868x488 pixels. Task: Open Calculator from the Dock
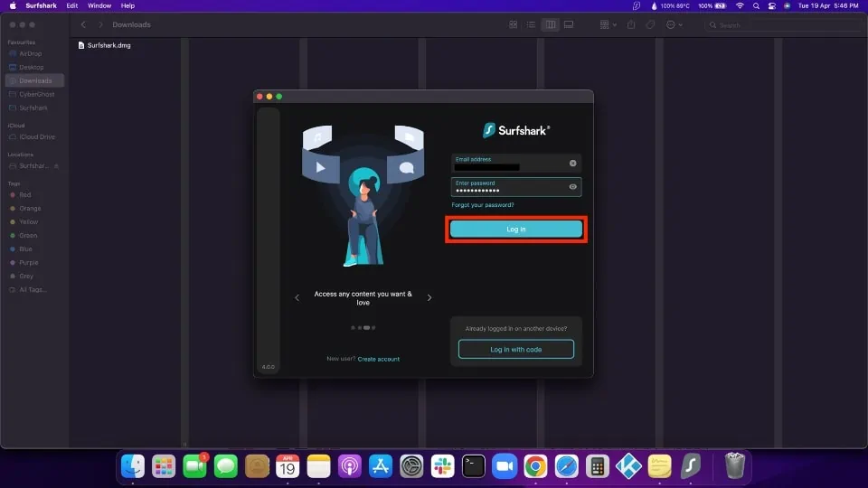click(x=598, y=466)
